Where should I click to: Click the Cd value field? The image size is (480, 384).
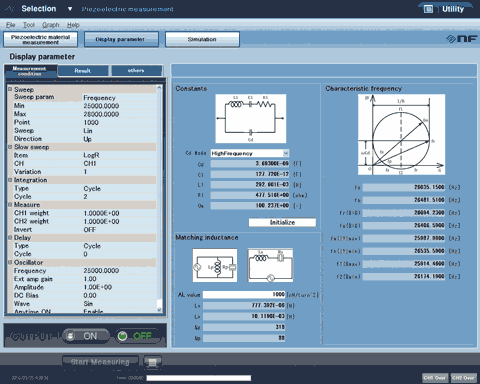pyautogui.click(x=250, y=164)
